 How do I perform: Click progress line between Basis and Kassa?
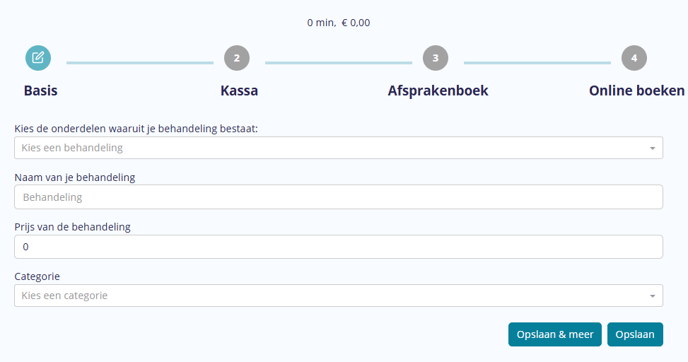click(x=140, y=63)
